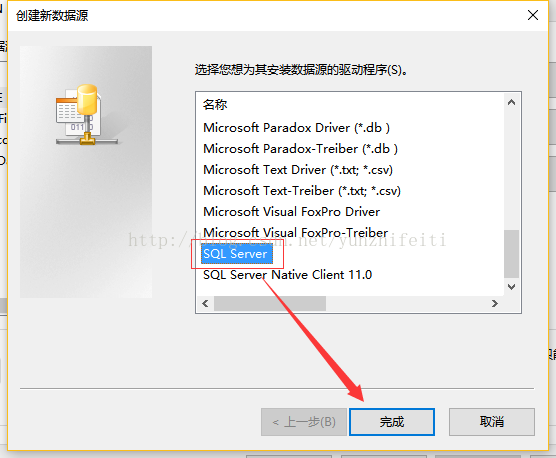This screenshot has height=458, width=556.
Task: Select Microsoft Paradox-Treiber (*.db )
Action: point(300,149)
